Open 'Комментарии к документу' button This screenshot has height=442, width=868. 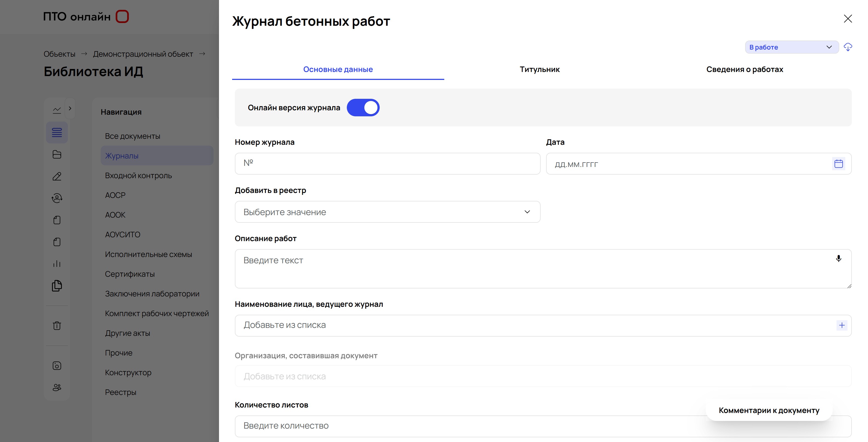769,410
